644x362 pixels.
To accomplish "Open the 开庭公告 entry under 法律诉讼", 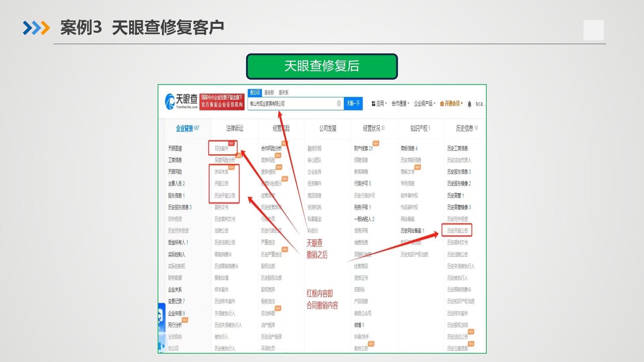I will tap(221, 184).
